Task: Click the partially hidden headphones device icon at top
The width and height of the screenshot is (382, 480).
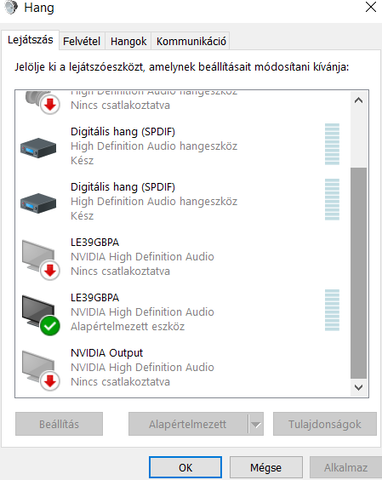Action: pyautogui.click(x=42, y=102)
